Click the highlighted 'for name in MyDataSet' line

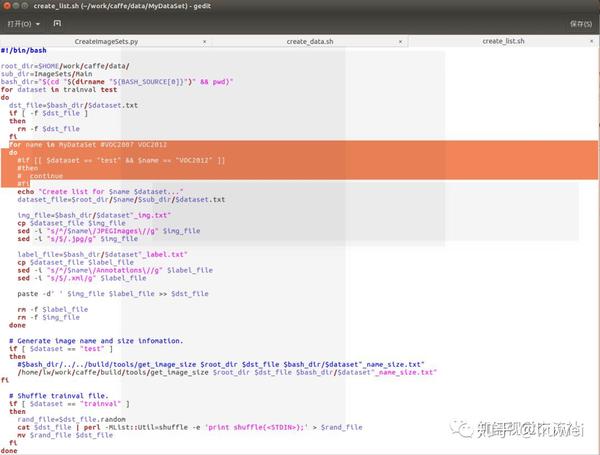[88, 145]
